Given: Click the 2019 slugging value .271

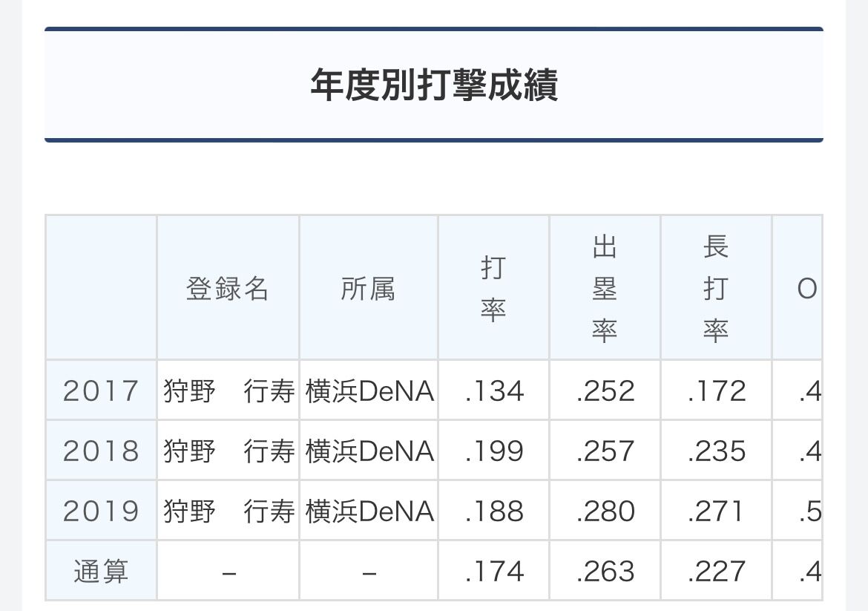Looking at the screenshot, I should (x=716, y=510).
